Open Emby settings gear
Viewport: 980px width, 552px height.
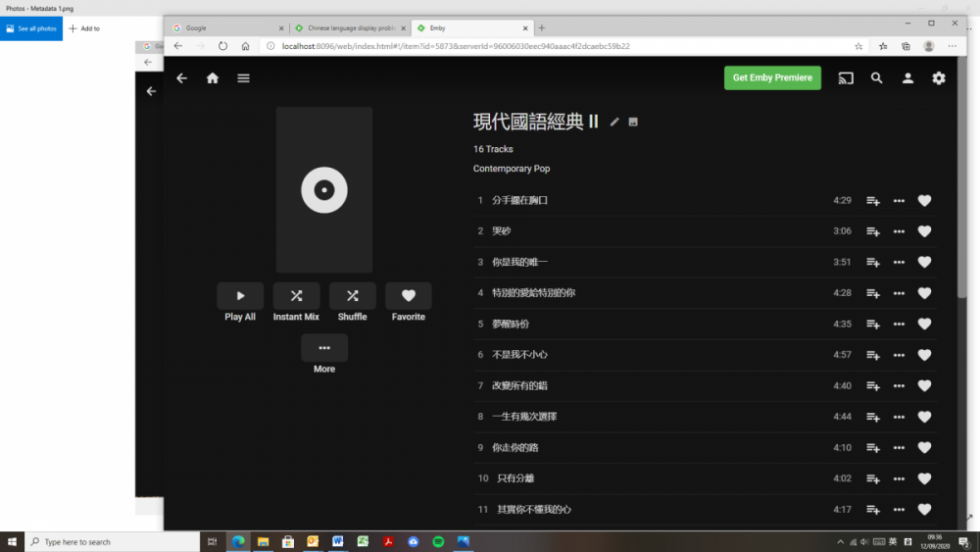939,78
